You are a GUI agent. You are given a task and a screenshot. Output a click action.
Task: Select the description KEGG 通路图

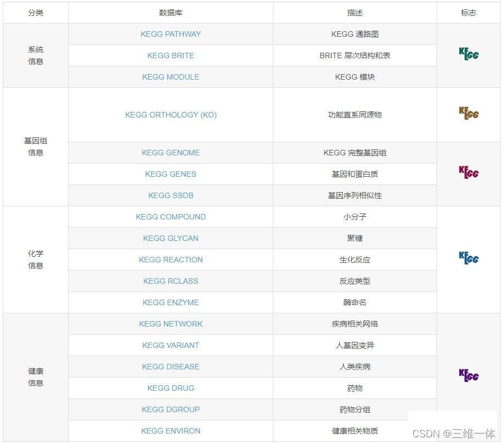pos(355,34)
